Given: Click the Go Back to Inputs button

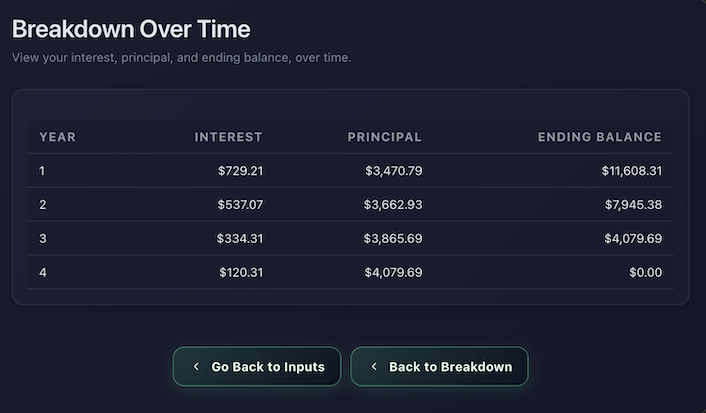Looking at the screenshot, I should click(257, 367).
